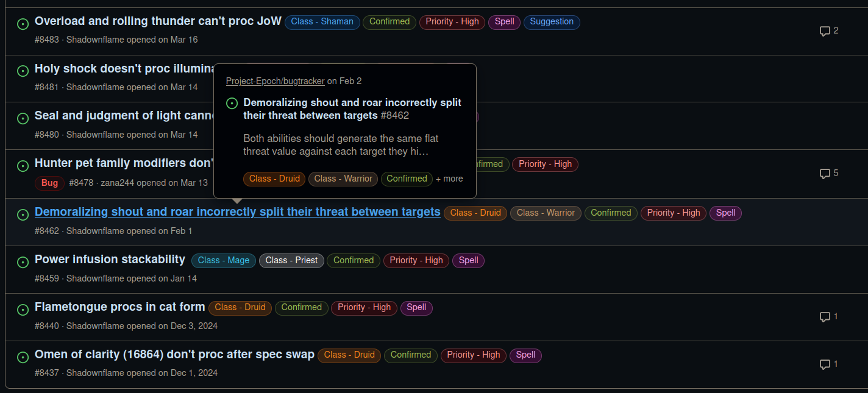Click open-issue icon beside Demoralizing shout list row
This screenshot has width=868, height=393.
click(23, 214)
